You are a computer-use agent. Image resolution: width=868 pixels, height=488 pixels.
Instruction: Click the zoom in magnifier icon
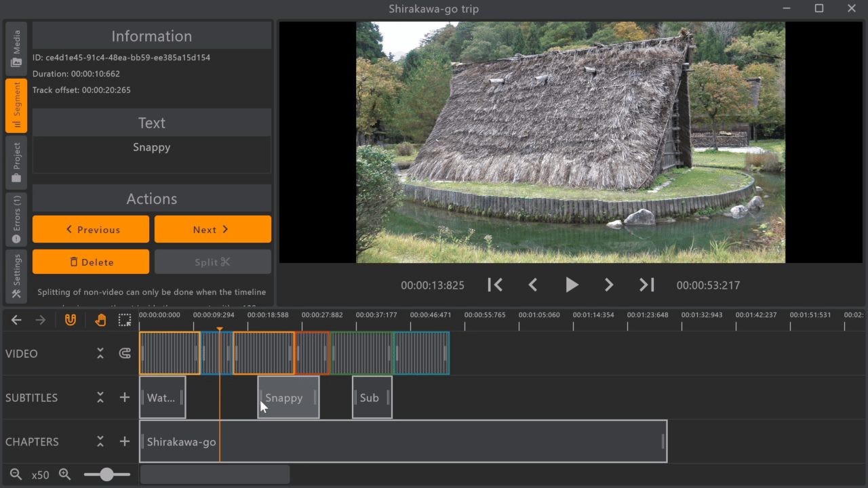click(x=65, y=474)
